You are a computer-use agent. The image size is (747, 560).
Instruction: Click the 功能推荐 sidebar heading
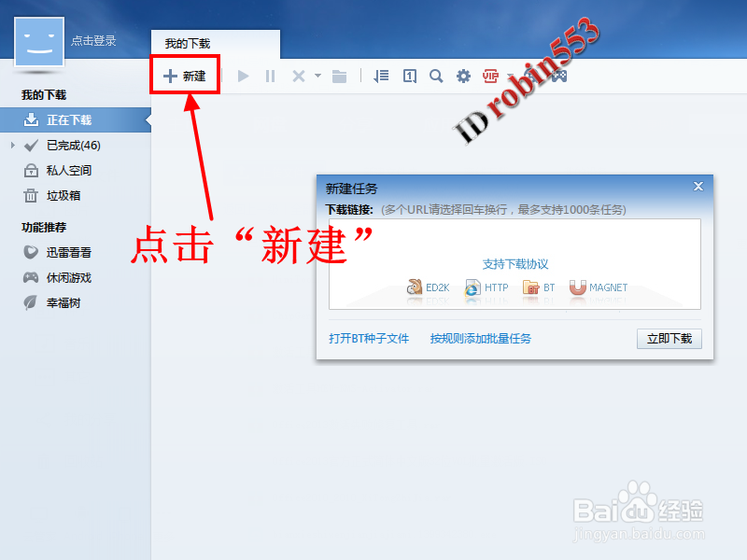(x=44, y=228)
